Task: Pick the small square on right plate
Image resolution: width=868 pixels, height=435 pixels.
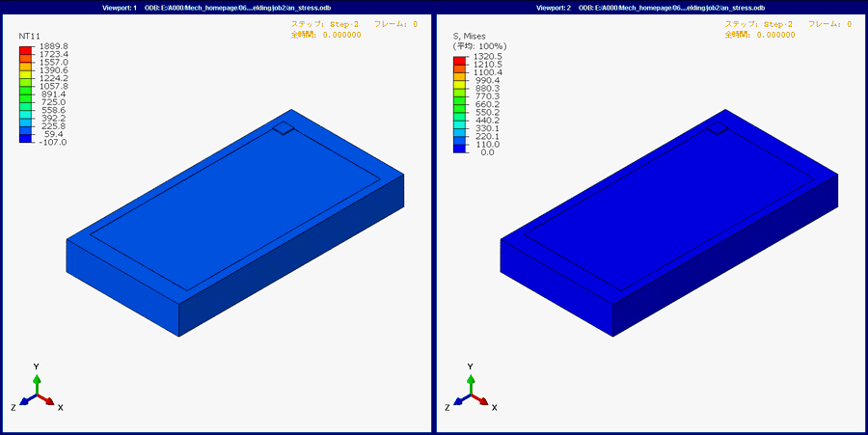Action: click(x=717, y=128)
